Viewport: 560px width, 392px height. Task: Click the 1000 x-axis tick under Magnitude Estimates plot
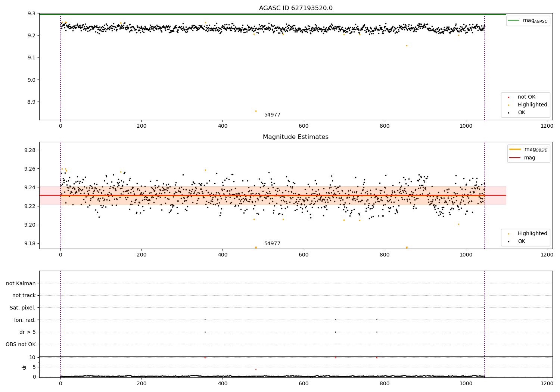[466, 255]
